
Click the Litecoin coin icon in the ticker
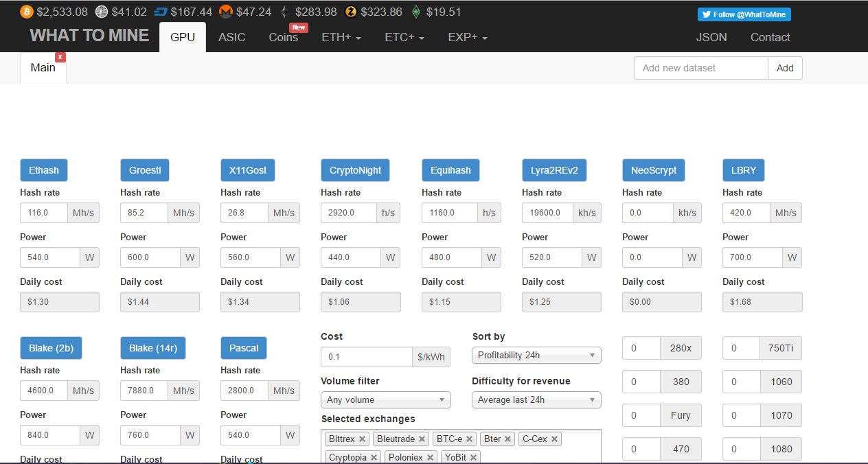point(102,12)
